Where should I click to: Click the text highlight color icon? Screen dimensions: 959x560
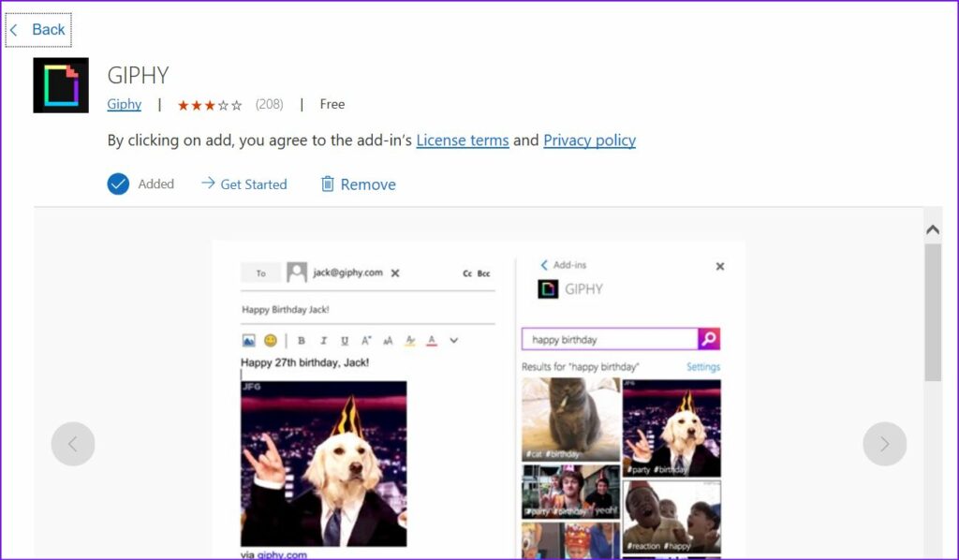[x=410, y=340]
